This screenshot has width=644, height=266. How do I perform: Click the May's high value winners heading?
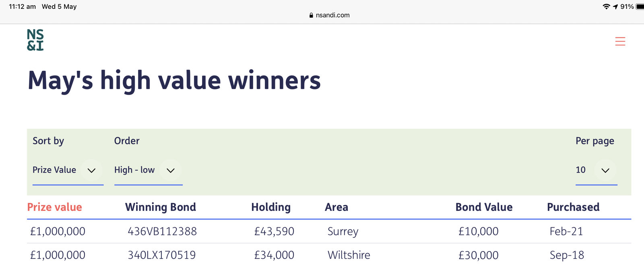pos(174,80)
